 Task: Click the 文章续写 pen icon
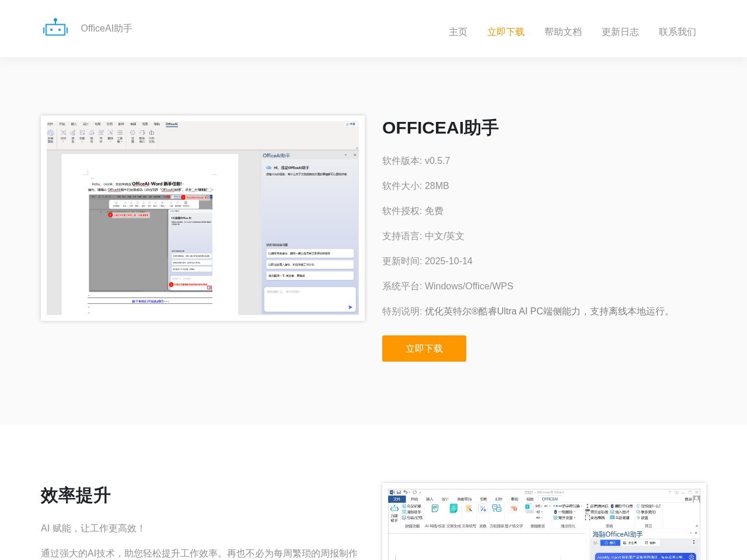(x=468, y=508)
